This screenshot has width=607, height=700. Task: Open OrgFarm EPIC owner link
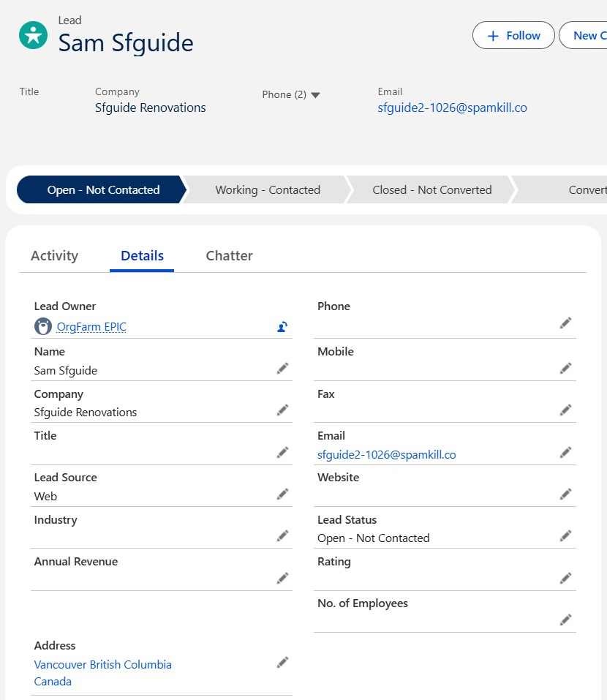(91, 327)
